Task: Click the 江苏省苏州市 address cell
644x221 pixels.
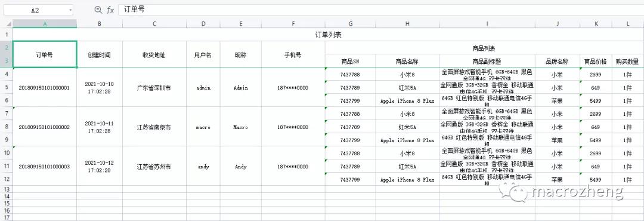Action: (x=154, y=166)
